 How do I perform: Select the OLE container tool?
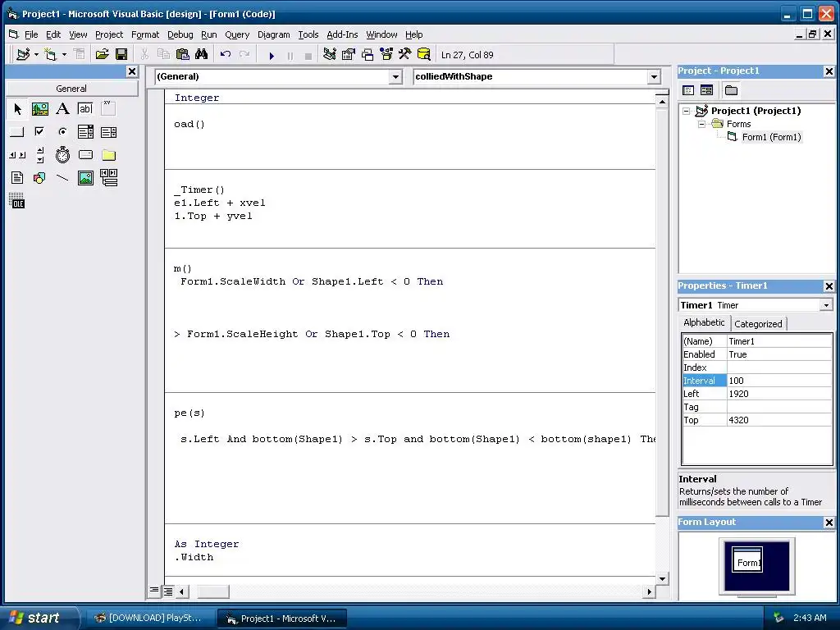point(17,201)
